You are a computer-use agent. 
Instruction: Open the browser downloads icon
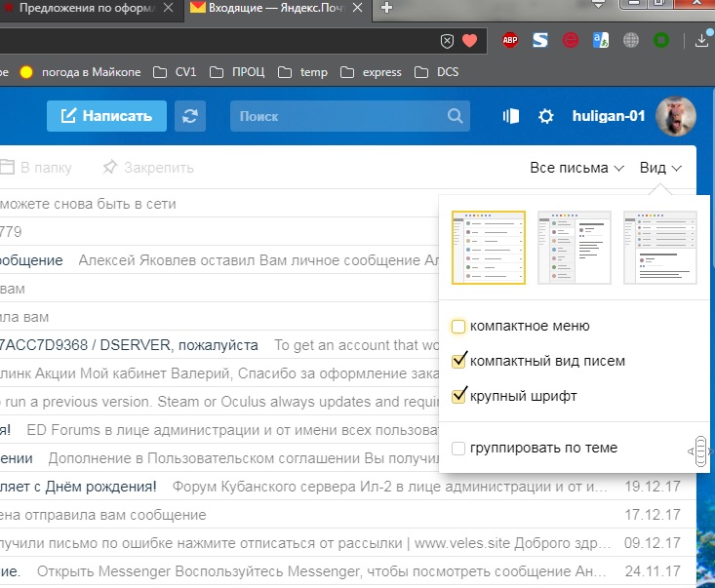(702, 41)
